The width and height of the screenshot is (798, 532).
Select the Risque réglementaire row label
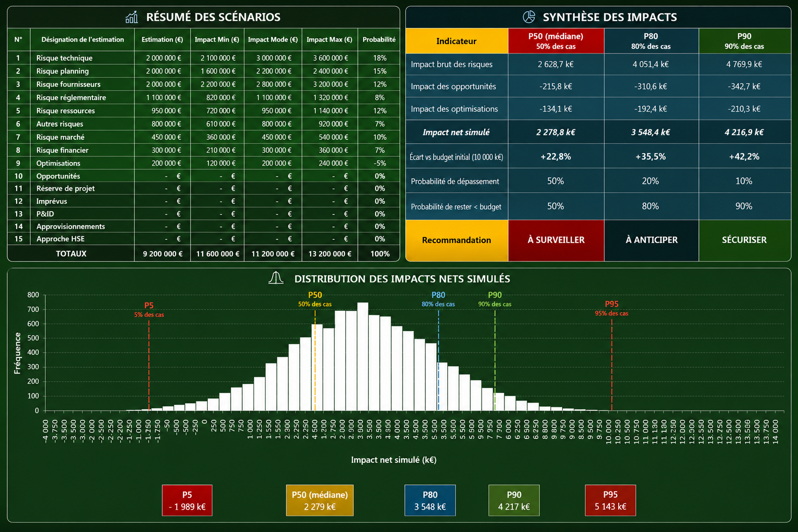tap(71, 98)
